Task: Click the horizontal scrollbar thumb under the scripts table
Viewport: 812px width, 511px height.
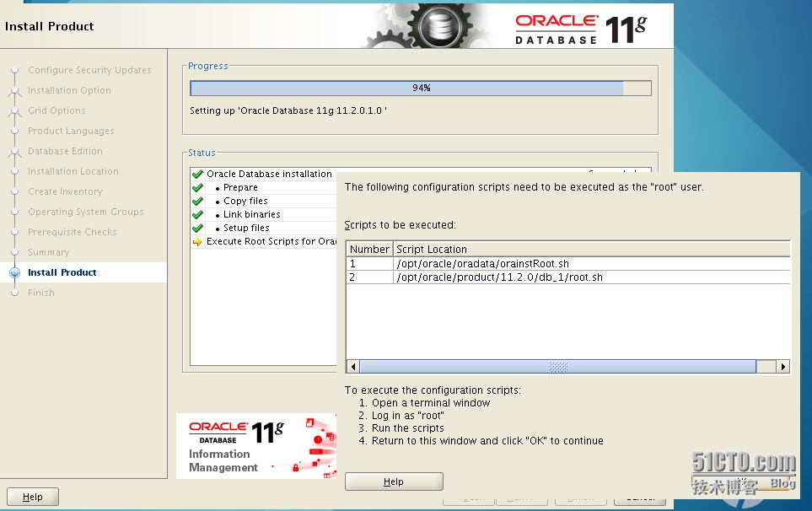Action: tap(557, 367)
